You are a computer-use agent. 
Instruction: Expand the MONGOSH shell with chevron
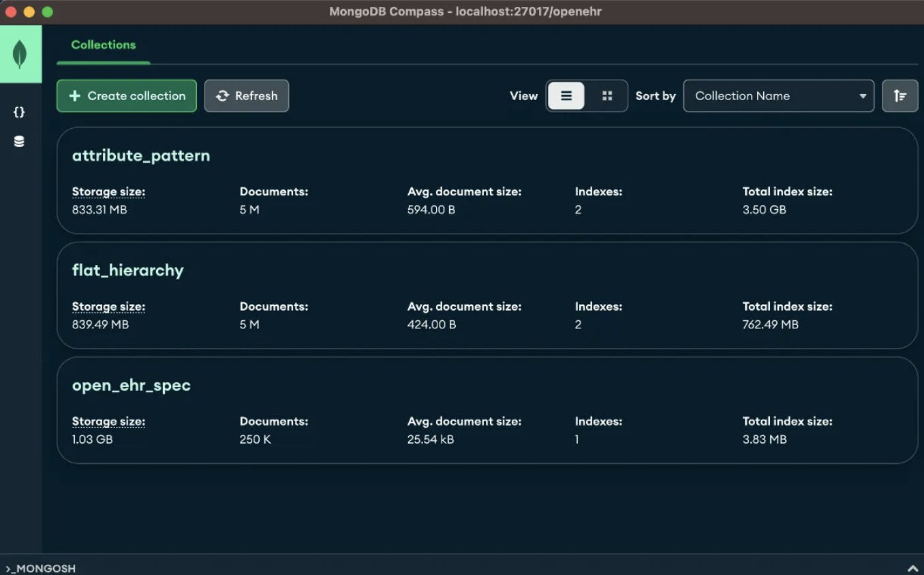tap(912, 568)
